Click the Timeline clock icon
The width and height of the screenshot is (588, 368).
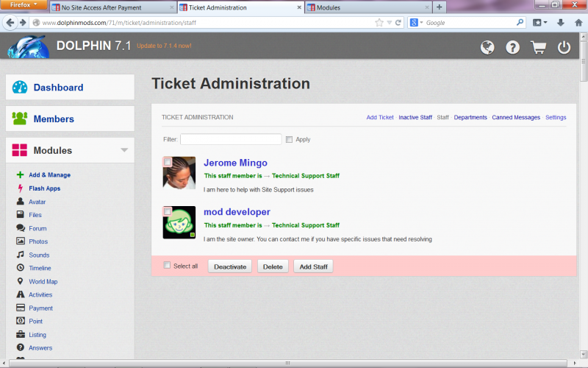pyautogui.click(x=21, y=268)
